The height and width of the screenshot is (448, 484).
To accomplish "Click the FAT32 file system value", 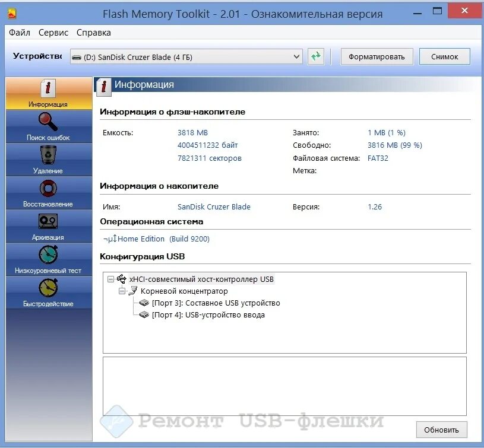I will pyautogui.click(x=378, y=158).
